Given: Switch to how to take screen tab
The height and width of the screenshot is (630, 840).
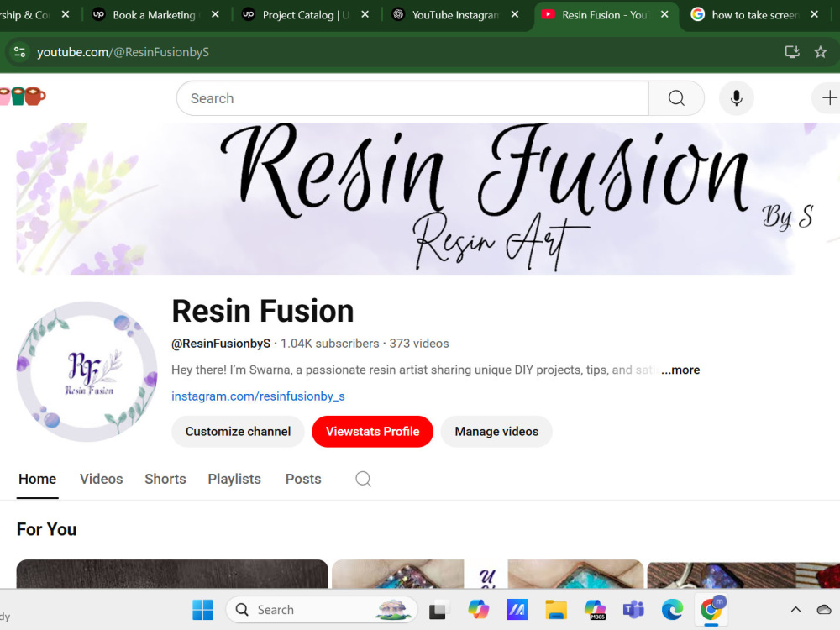Looking at the screenshot, I should [755, 15].
